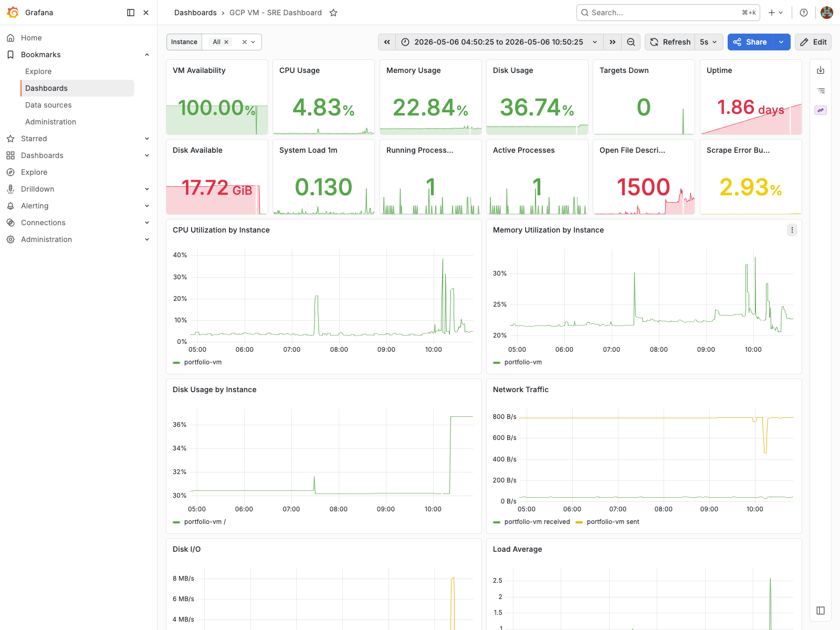Click the Uptime 1.86 days value

click(x=751, y=108)
